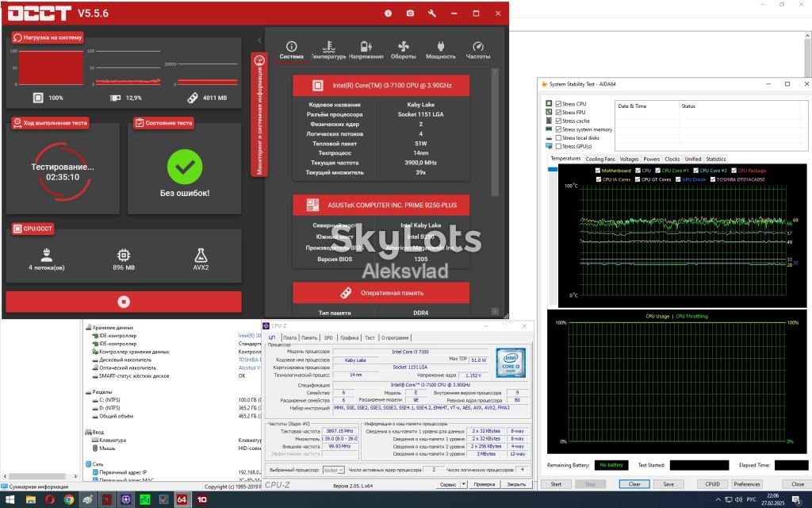Enable Stress GPU(s) checkbox

tap(558, 146)
